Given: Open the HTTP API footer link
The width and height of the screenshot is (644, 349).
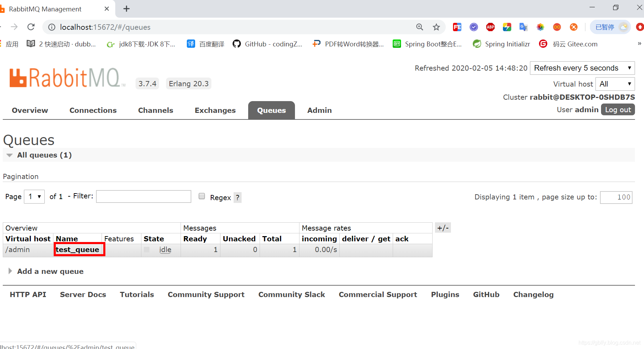Looking at the screenshot, I should 28,294.
